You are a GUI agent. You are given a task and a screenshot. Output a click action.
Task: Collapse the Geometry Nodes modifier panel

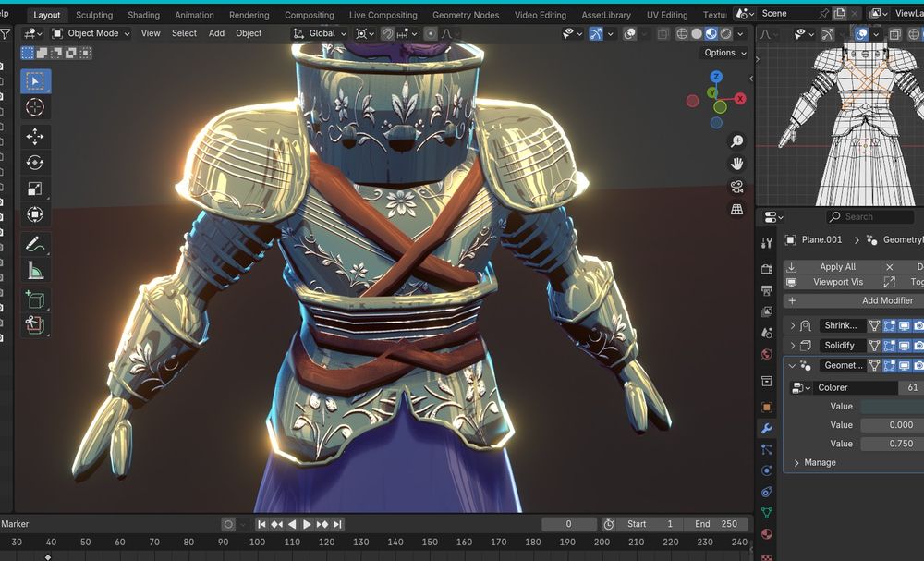pos(793,365)
